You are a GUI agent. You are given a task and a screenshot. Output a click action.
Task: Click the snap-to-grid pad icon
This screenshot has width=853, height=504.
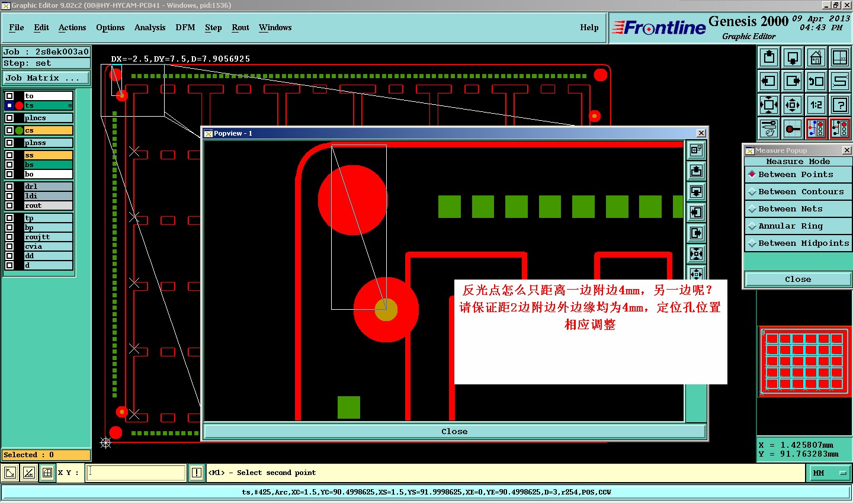(793, 128)
